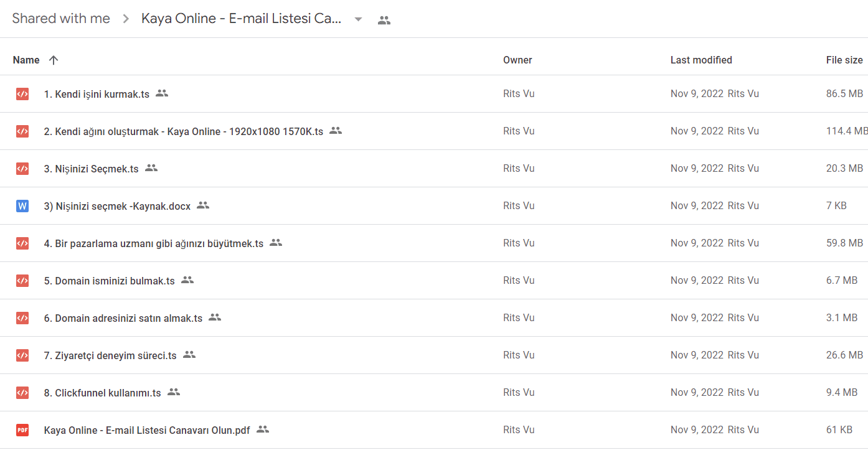868x450 pixels.
Task: Click the Word document icon for Nişinizi seçmek -Kaynak.docx
Action: [x=22, y=206]
